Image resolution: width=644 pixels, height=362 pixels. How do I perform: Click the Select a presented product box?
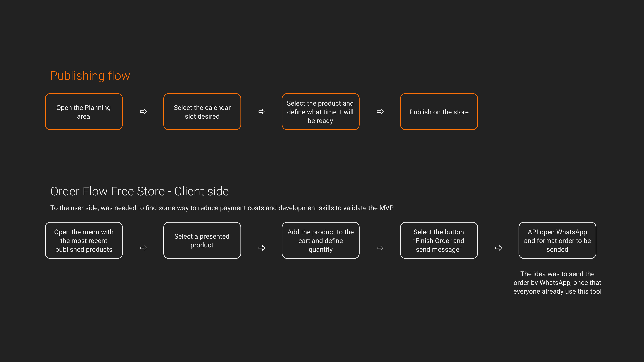[x=202, y=240]
